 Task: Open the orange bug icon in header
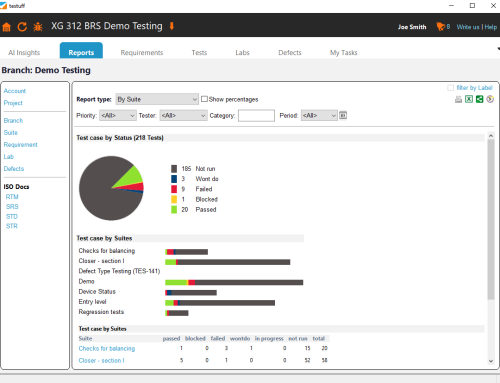(x=38, y=27)
